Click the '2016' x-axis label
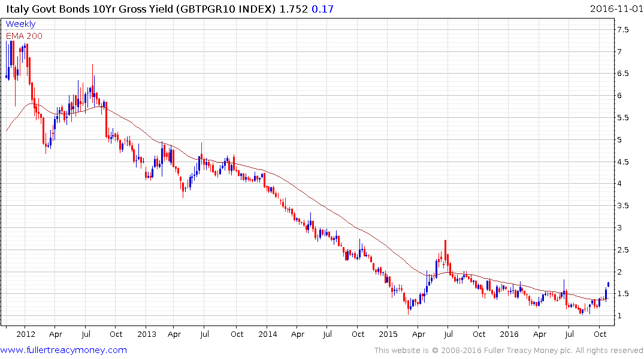The width and height of the screenshot is (644, 359). tap(509, 334)
